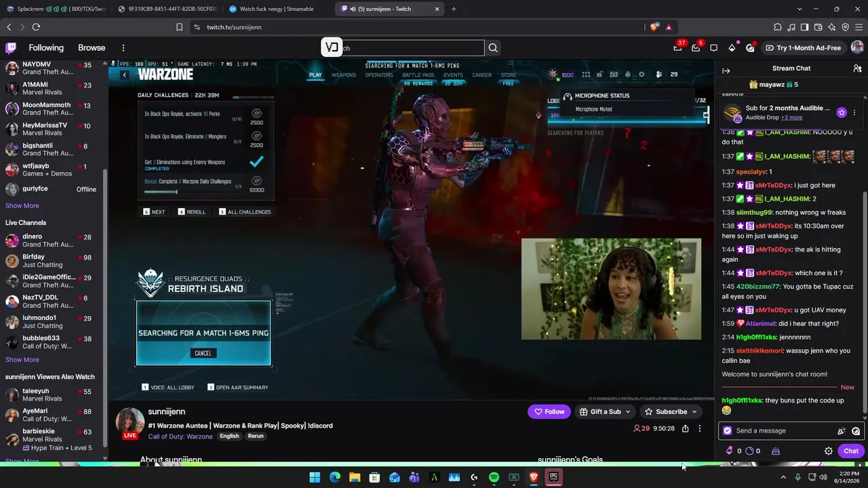Viewport: 868px width, 488px height.
Task: Click the Rerun tag
Action: pyautogui.click(x=256, y=436)
